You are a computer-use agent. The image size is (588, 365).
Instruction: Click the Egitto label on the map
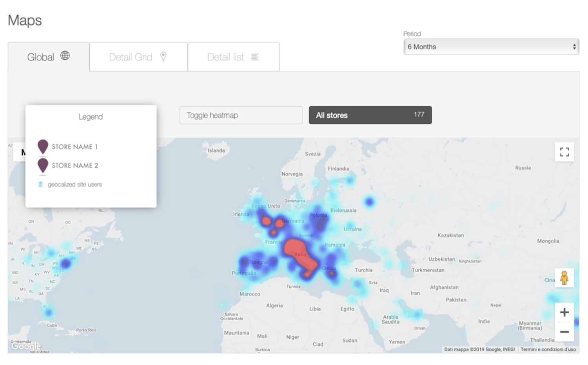coord(347,309)
